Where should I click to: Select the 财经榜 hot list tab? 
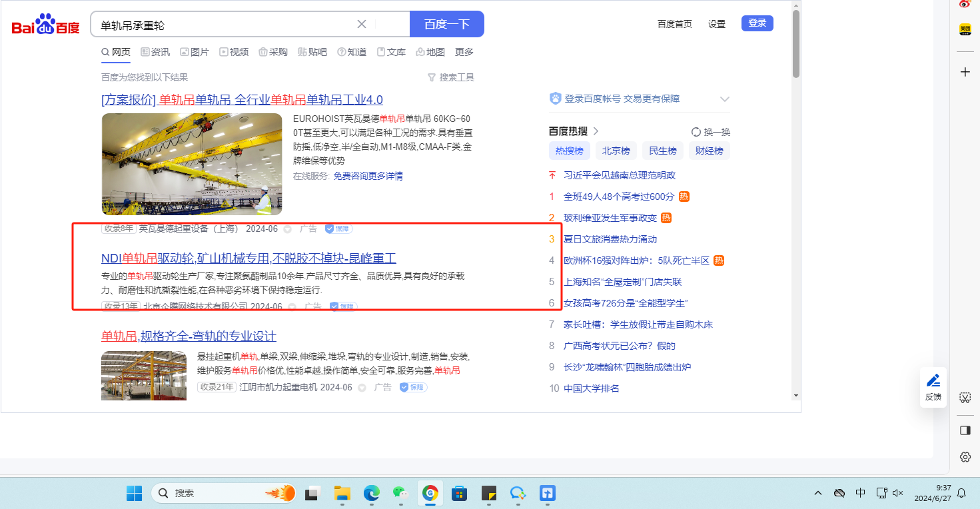click(x=709, y=151)
